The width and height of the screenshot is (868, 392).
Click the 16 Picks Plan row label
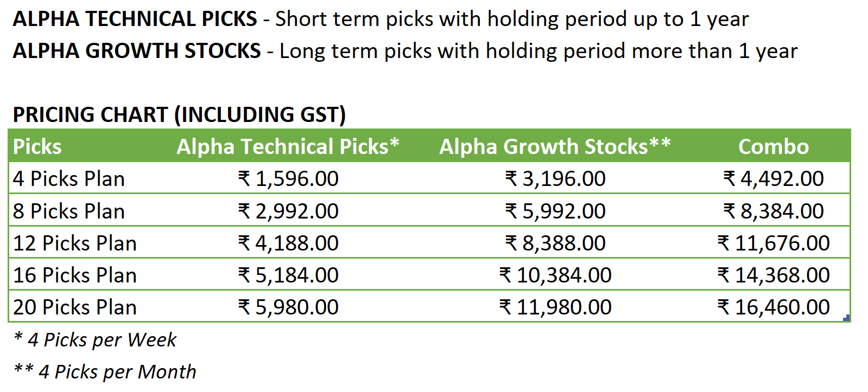click(75, 275)
